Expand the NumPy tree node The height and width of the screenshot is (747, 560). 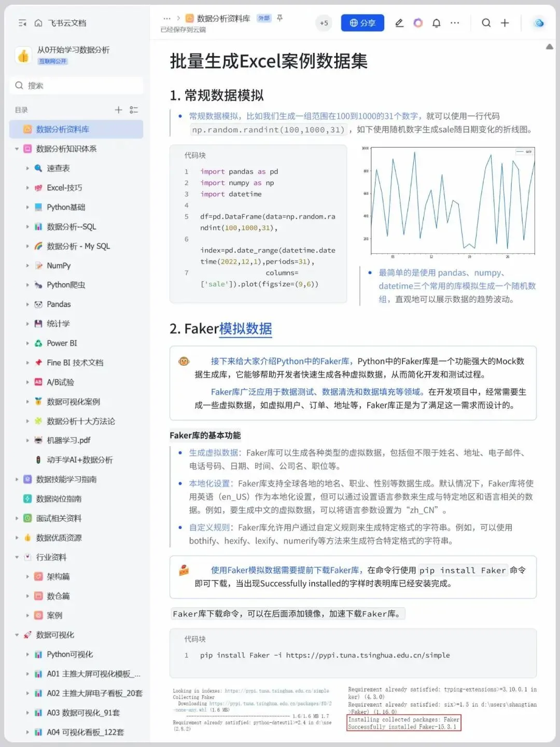click(x=27, y=266)
